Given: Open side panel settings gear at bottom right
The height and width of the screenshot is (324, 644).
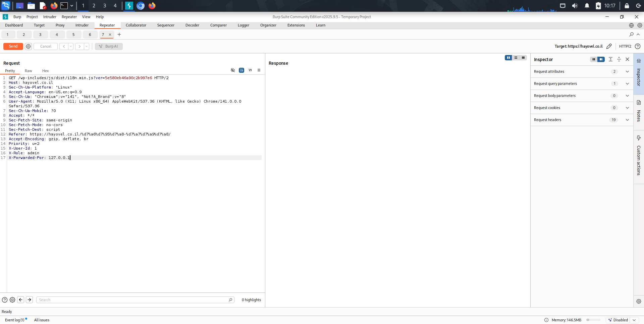Looking at the screenshot, I should click(639, 301).
